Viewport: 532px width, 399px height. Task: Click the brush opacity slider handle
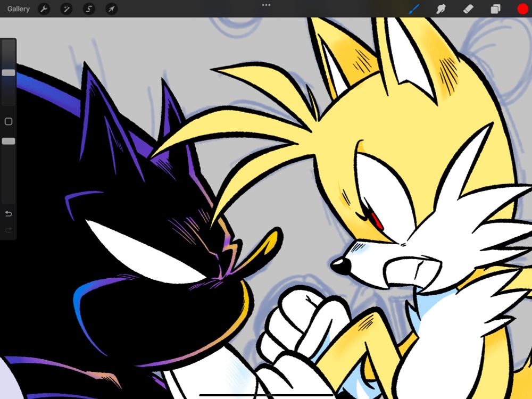coord(9,141)
